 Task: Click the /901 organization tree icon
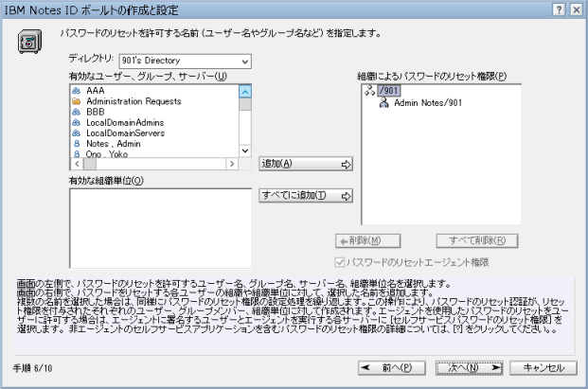370,90
